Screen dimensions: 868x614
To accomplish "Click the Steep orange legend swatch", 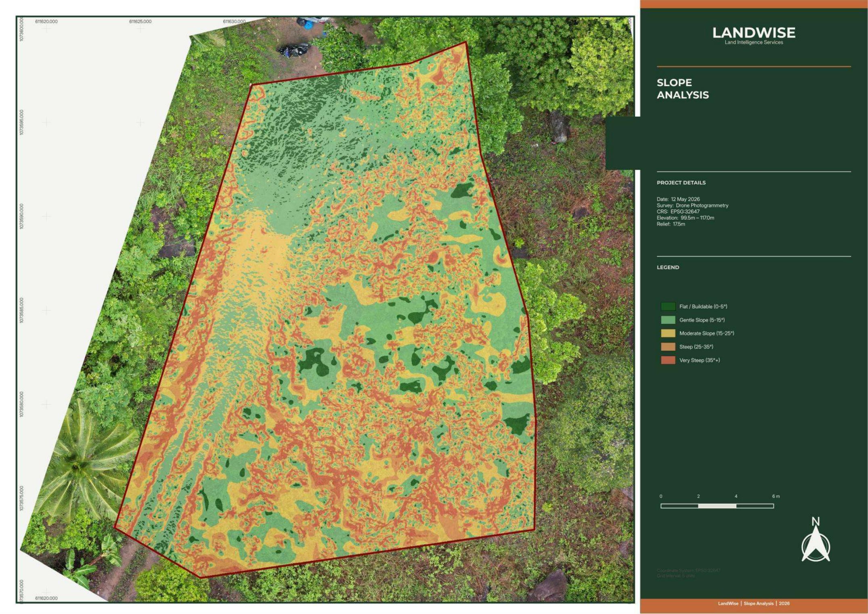I will [668, 346].
